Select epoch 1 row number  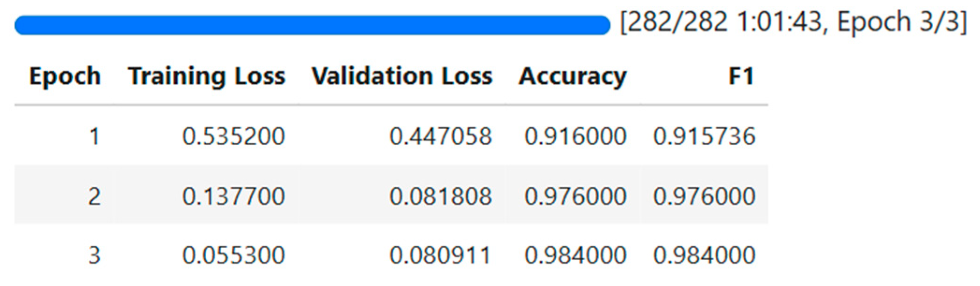pyautogui.click(x=95, y=136)
